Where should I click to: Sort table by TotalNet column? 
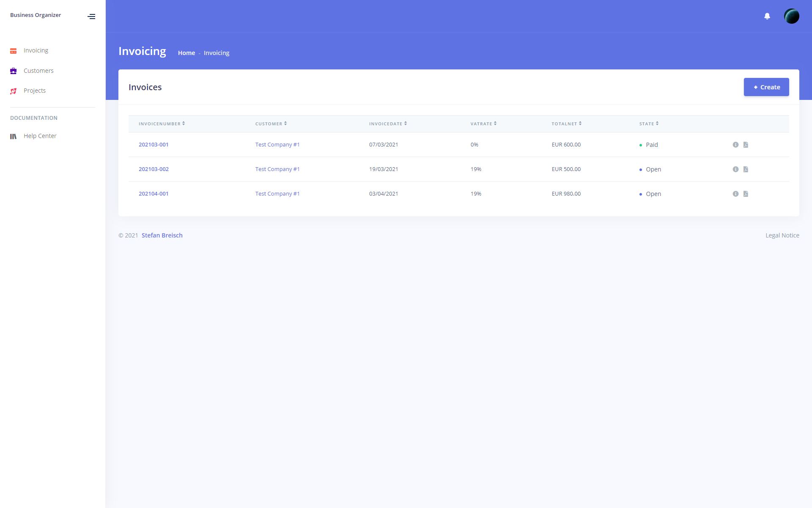(566, 124)
